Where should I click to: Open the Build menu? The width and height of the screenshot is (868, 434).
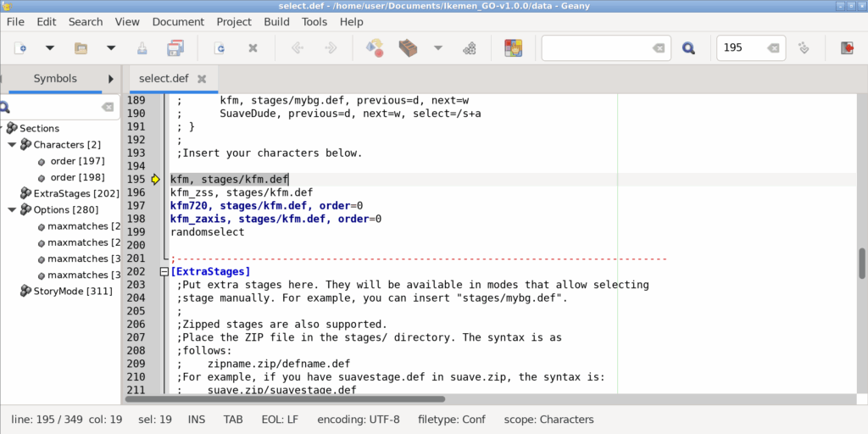276,21
